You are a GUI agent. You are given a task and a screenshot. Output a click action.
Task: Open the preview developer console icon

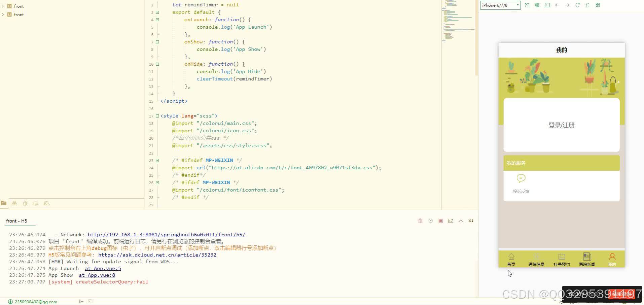(547, 5)
